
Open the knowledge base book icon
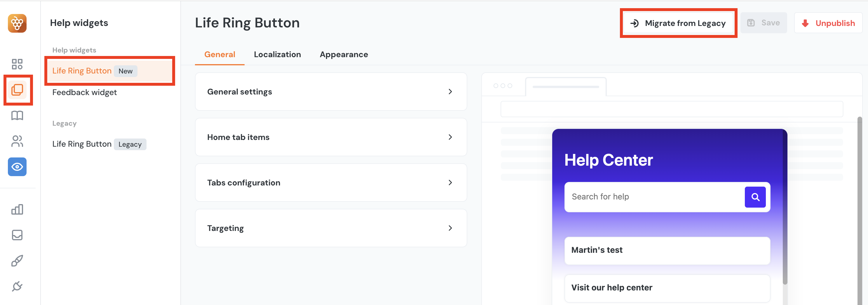17,115
